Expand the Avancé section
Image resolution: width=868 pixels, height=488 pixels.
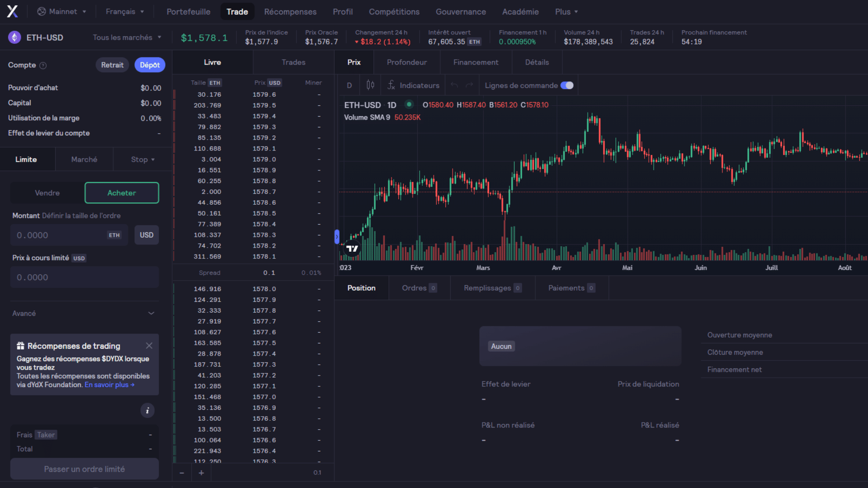pos(84,313)
